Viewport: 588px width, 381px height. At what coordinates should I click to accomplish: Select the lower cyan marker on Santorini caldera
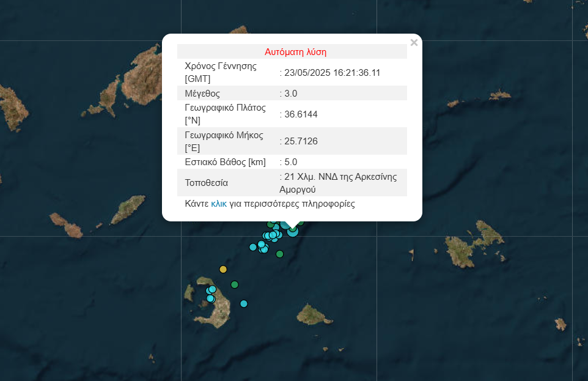point(210,298)
